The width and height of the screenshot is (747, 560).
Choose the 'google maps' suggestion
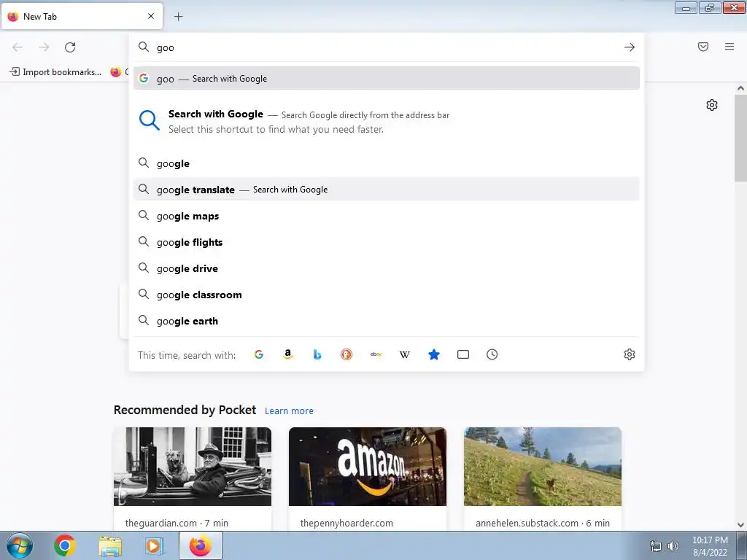click(x=387, y=216)
